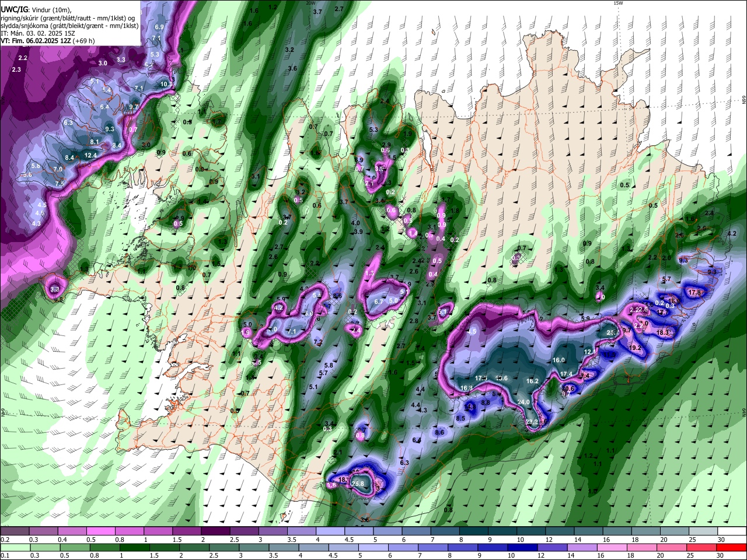Click the medium green rain-scale swatch between 0.8 and 1

104,547
